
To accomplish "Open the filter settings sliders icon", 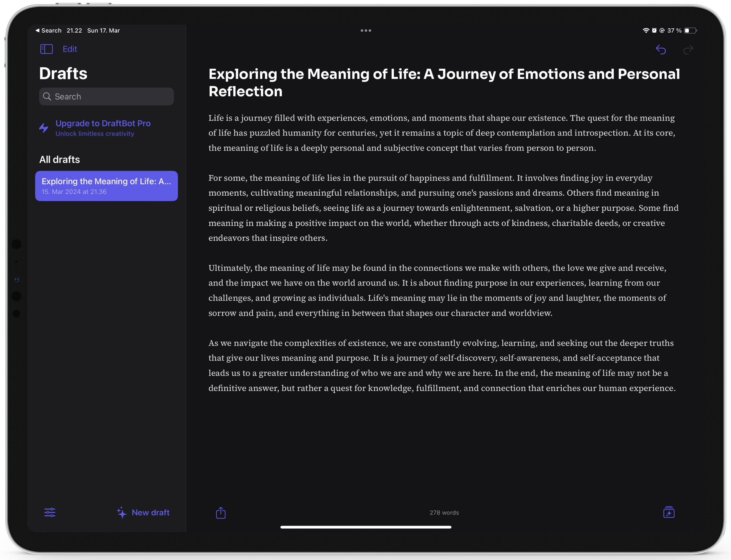I will click(x=50, y=512).
